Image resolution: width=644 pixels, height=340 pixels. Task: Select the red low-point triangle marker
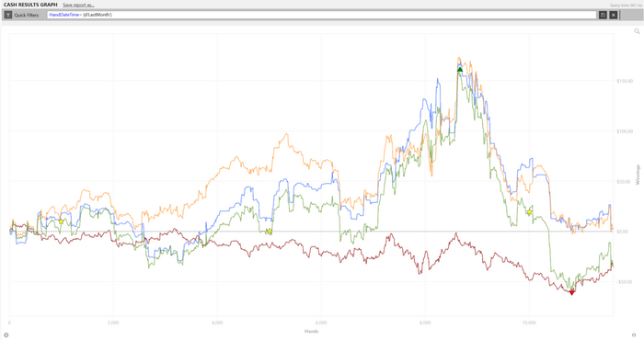[x=571, y=292]
